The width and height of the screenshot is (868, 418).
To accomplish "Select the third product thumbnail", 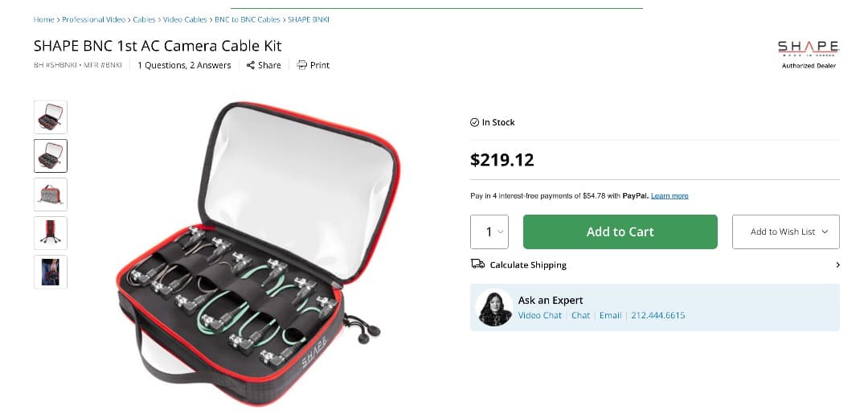I will coord(51,195).
